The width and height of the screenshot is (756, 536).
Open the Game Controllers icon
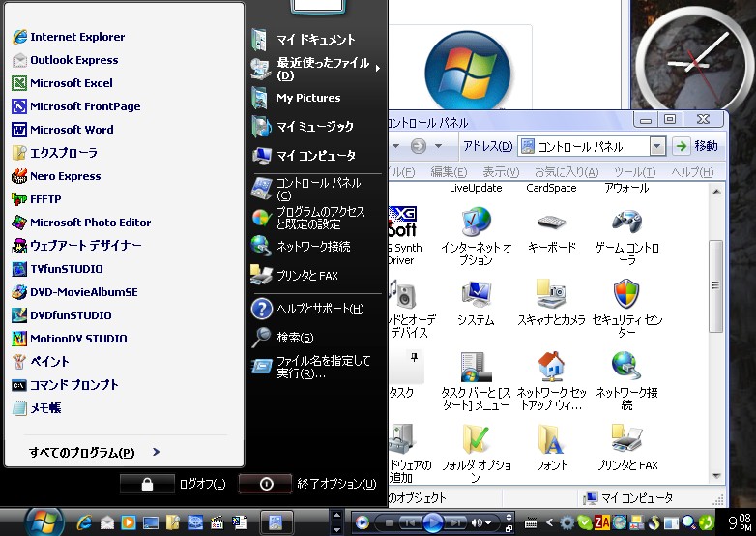(626, 223)
